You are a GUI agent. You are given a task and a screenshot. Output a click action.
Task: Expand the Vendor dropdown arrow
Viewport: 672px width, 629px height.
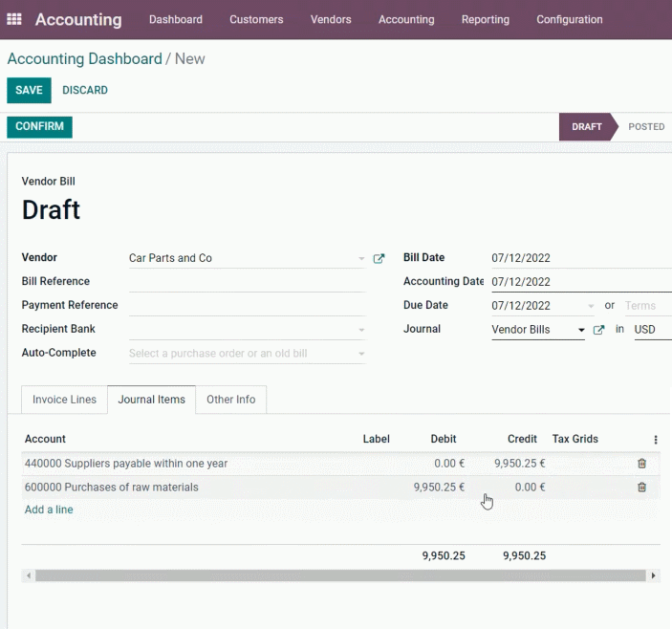pos(361,258)
